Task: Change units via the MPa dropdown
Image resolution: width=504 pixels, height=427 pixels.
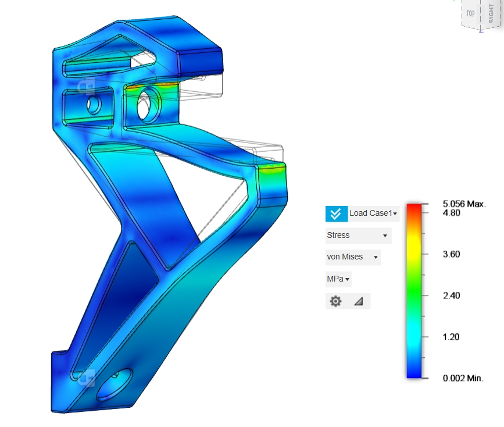Action: pos(338,279)
